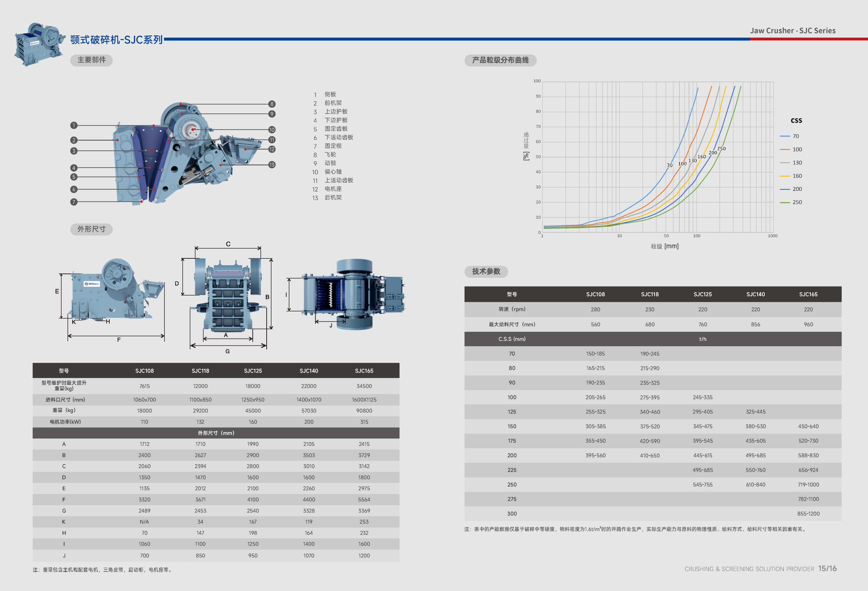Click callout number 4 on parts diagram
This screenshot has height=591, width=868.
click(x=74, y=168)
